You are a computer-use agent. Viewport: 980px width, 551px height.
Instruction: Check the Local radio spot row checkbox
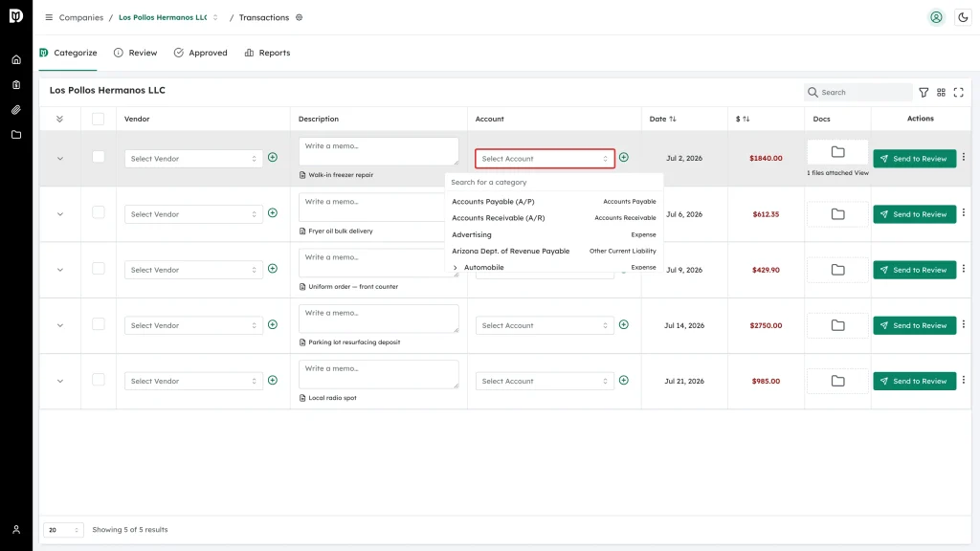pyautogui.click(x=99, y=380)
